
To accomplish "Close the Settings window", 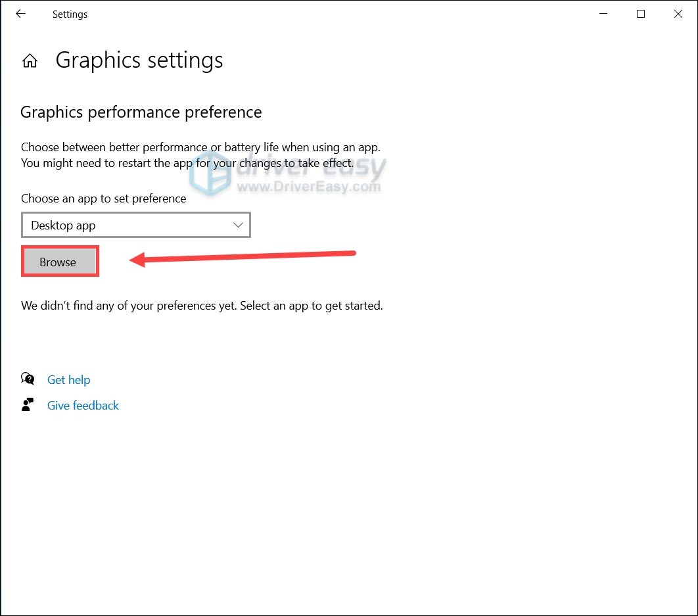I will tap(678, 14).
